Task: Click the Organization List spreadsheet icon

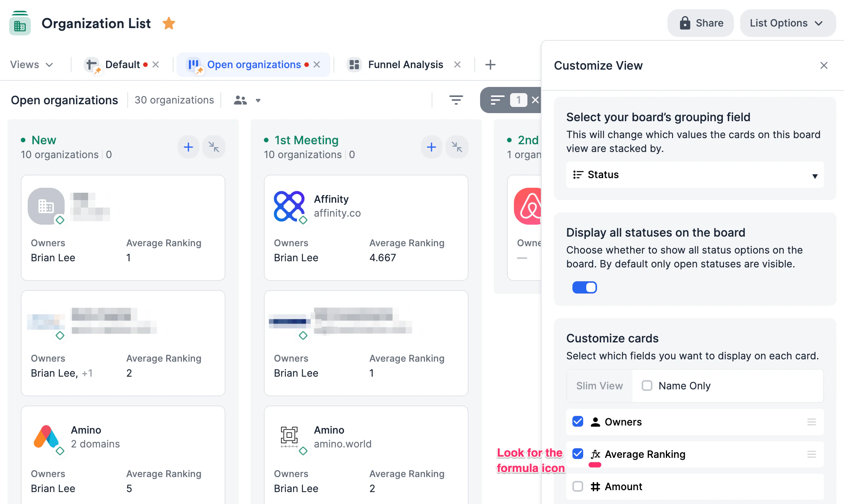Action: coord(20,23)
